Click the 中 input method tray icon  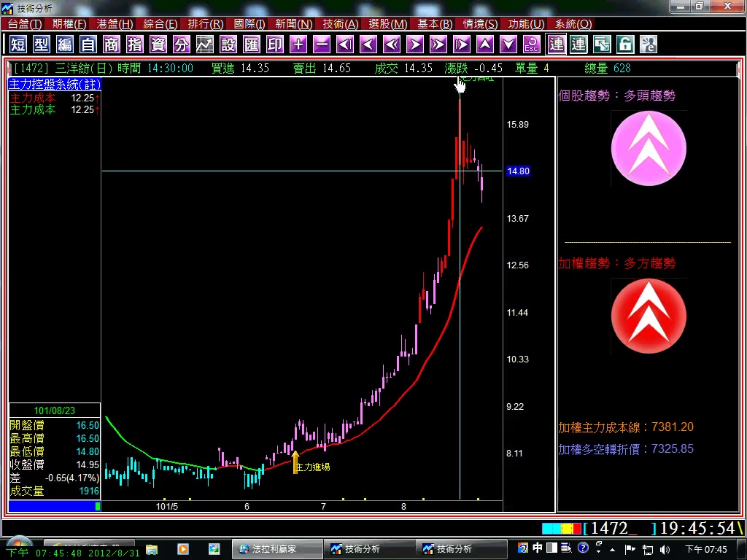537,548
